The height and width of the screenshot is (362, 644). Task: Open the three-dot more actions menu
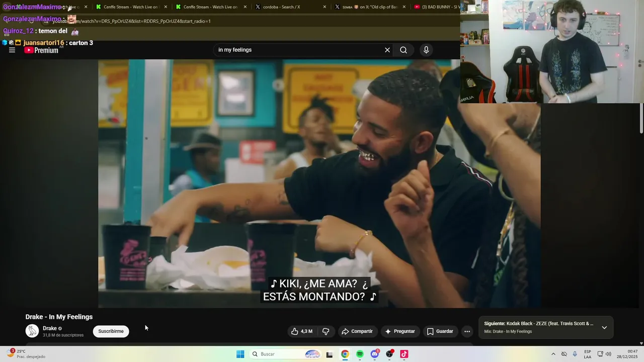[467, 331]
